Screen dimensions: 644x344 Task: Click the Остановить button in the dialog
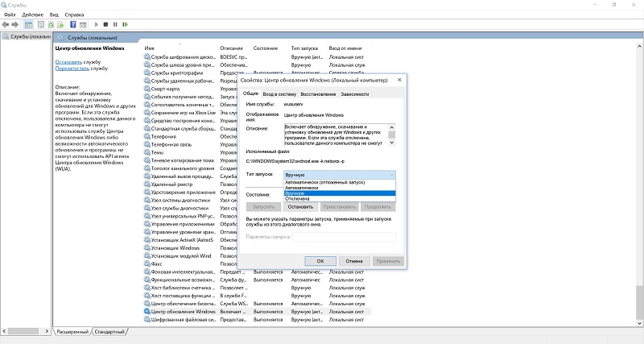pos(300,207)
